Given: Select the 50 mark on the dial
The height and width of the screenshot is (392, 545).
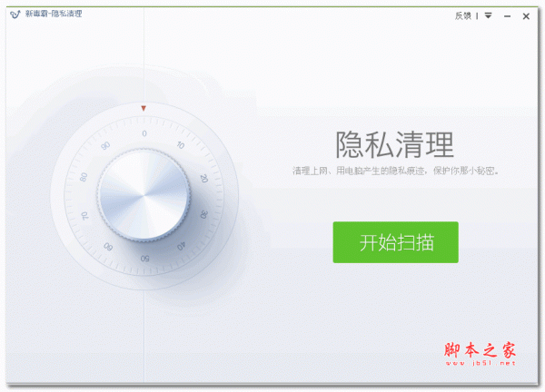Looking at the screenshot, I should click(145, 259).
